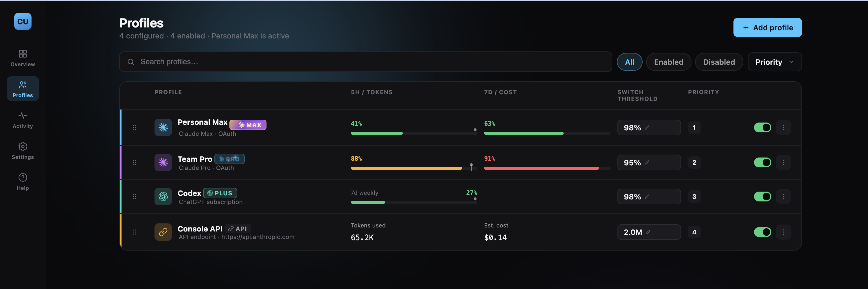This screenshot has height=289, width=868.
Task: Click Codex 7d weekly usage bar
Action: 413,202
